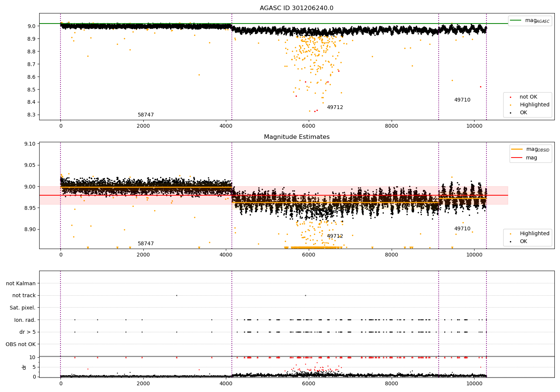
Task: Click the 'Ion. rad.' row label
Action: pyautogui.click(x=25, y=320)
